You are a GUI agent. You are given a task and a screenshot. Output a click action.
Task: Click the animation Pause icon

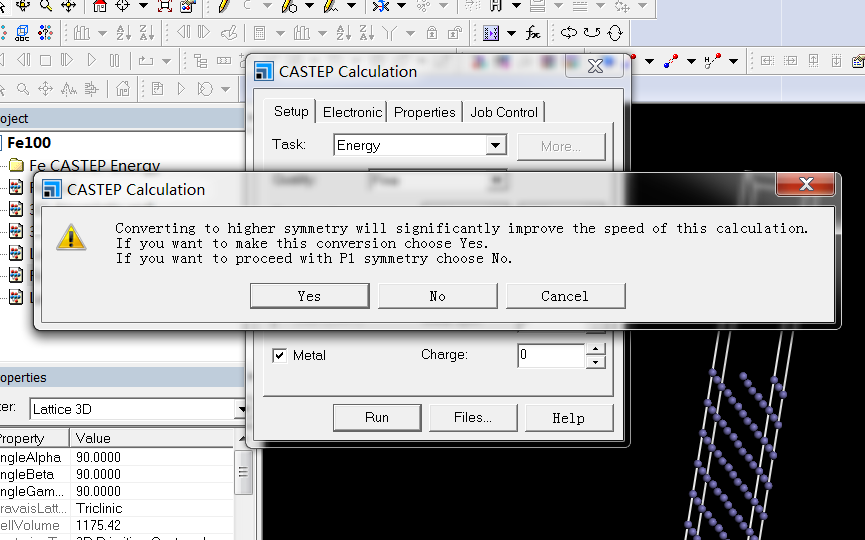pos(114,60)
